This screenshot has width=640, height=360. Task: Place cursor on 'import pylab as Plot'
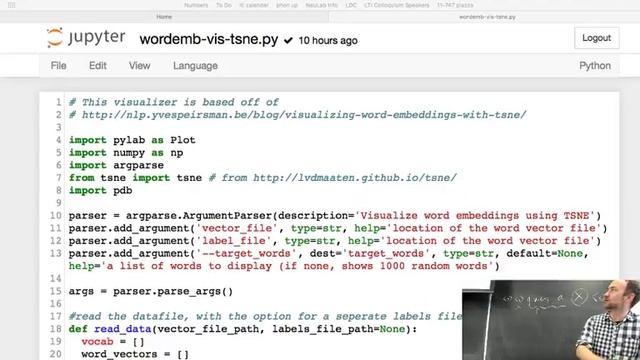click(132, 140)
